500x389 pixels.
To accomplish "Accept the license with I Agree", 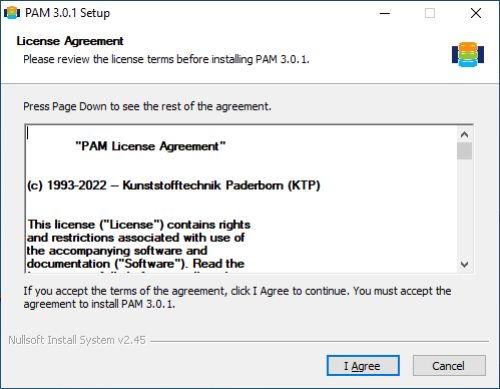I will point(363,366).
